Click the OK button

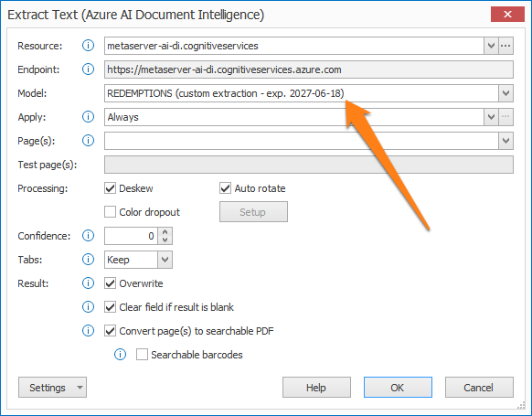398,387
